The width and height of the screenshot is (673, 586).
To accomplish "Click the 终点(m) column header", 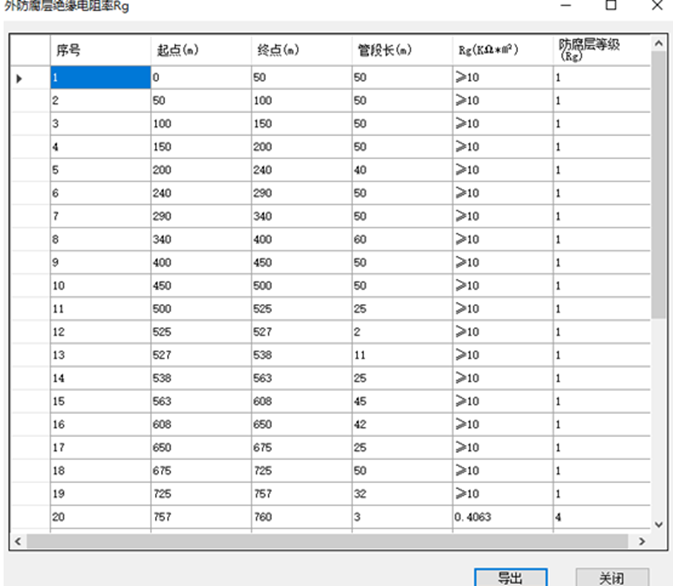I will (301, 50).
